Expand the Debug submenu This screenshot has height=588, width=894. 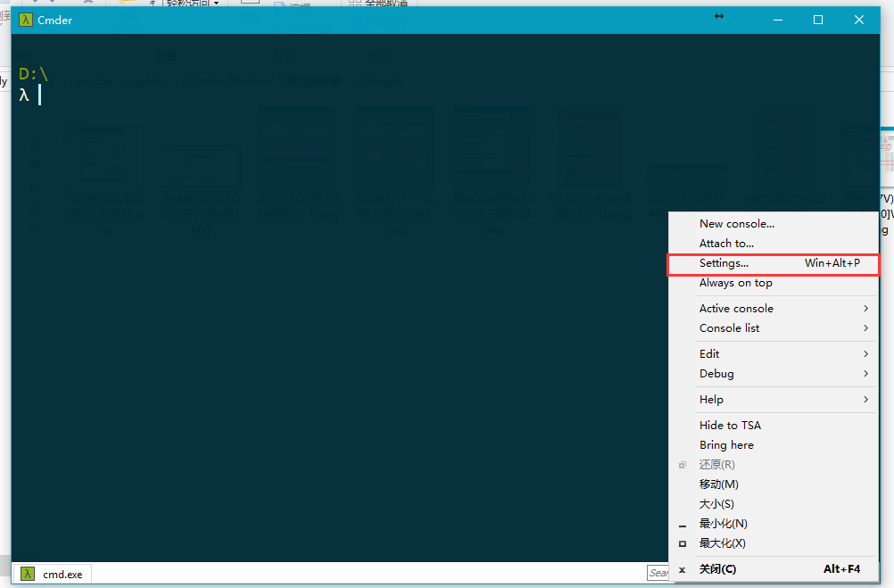point(774,374)
